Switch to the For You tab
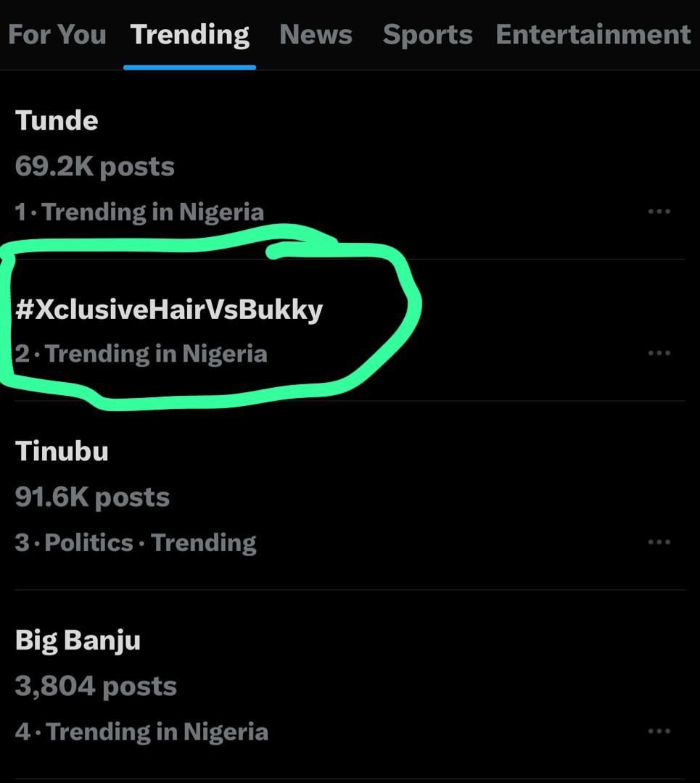The image size is (700, 783). (57, 35)
